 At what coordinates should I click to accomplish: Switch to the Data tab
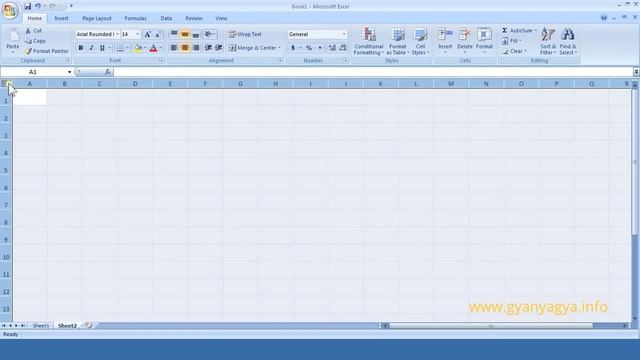[x=166, y=18]
